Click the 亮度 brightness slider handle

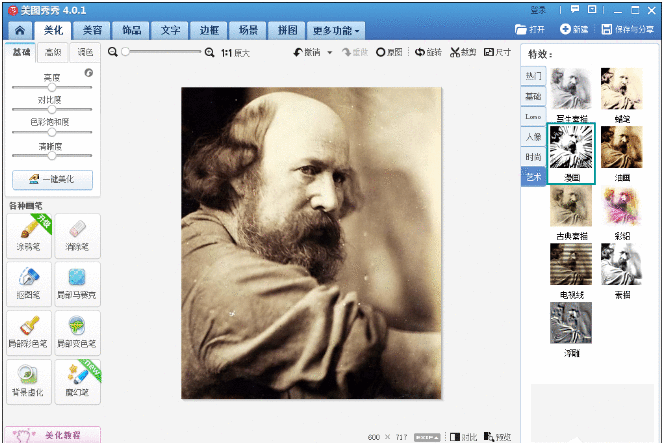[52, 87]
